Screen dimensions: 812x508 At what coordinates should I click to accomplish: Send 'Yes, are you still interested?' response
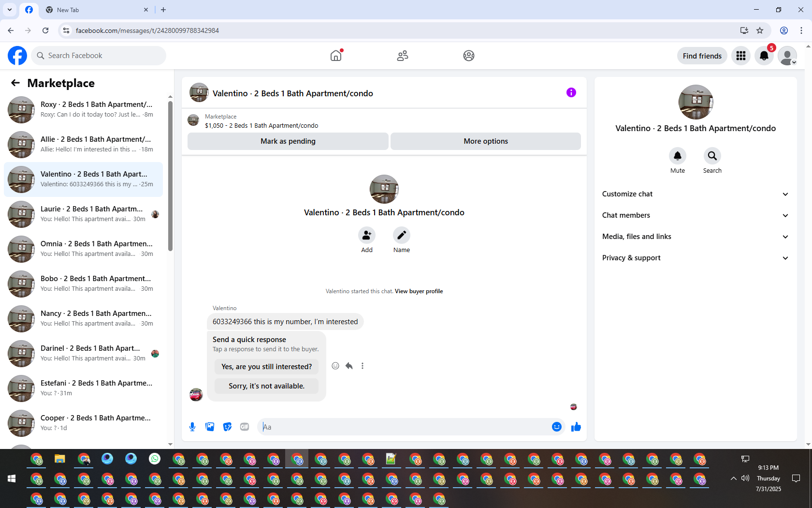coord(267,367)
